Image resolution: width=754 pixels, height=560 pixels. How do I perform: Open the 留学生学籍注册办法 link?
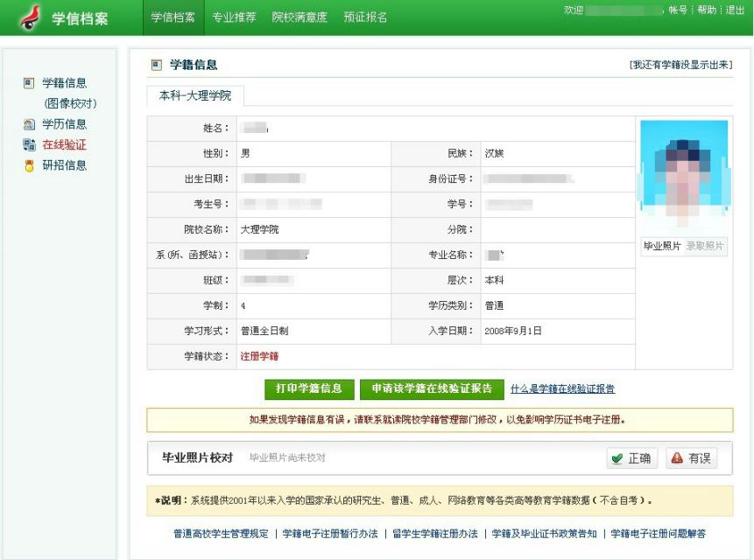pos(435,534)
